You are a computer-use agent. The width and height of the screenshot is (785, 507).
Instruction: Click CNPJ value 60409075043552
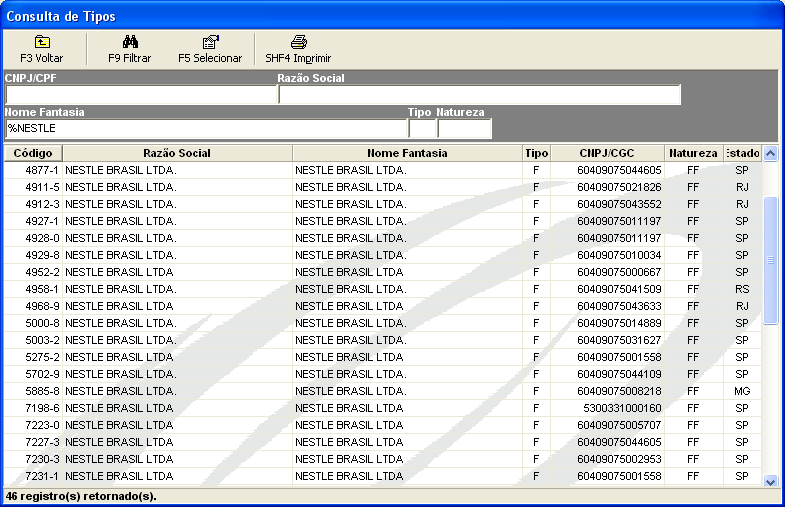point(619,204)
